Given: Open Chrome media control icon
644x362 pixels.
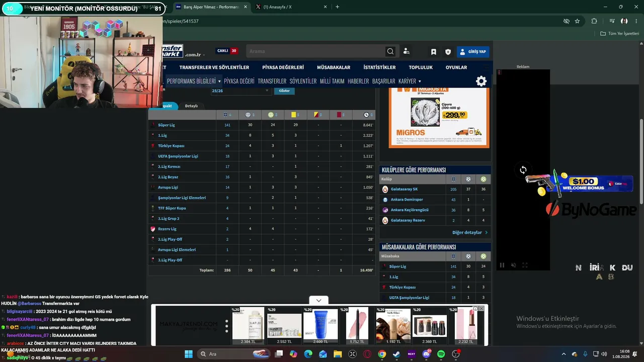Looking at the screenshot, I should pos(612,21).
